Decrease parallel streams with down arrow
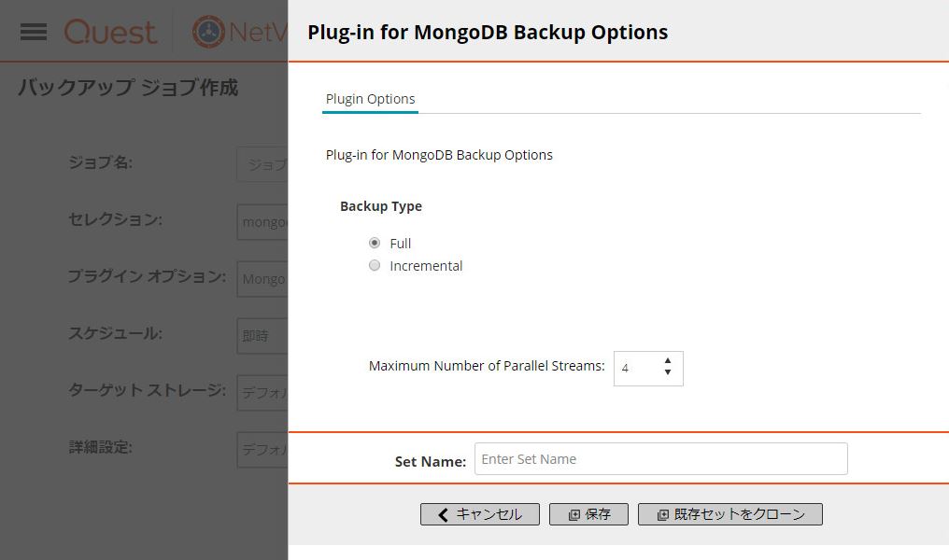949x560 pixels. [x=668, y=371]
